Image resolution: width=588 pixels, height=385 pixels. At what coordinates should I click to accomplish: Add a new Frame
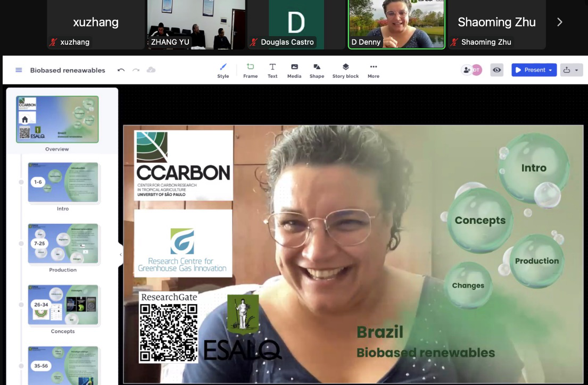tap(250, 71)
